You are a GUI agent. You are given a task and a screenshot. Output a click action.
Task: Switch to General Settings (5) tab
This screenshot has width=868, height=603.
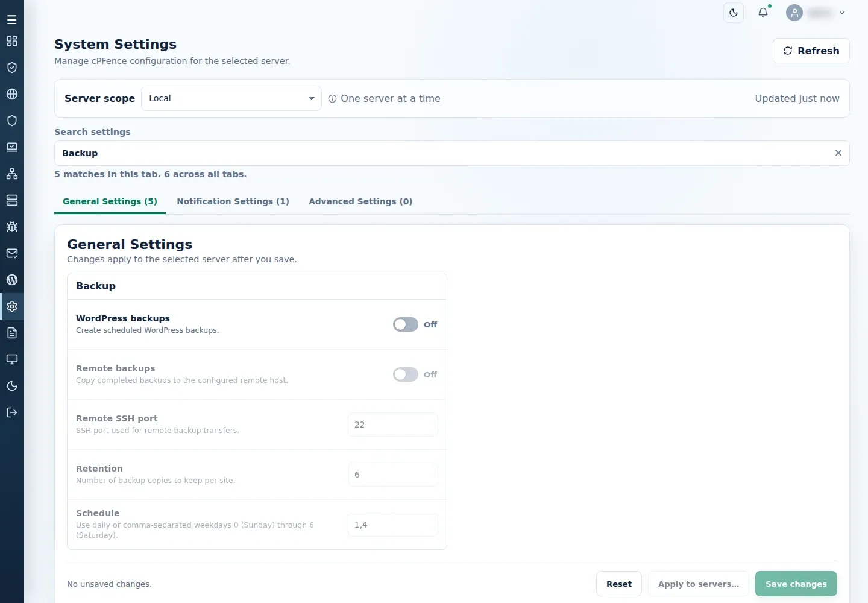click(110, 201)
